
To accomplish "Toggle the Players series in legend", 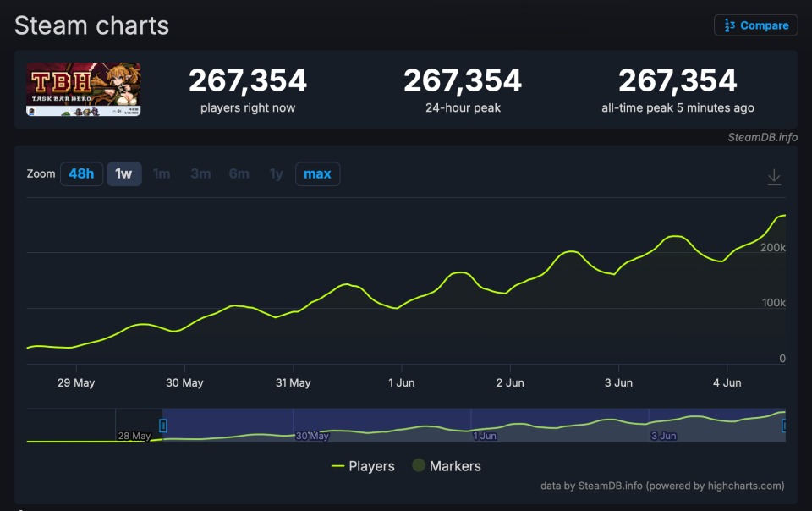I will tap(363, 466).
